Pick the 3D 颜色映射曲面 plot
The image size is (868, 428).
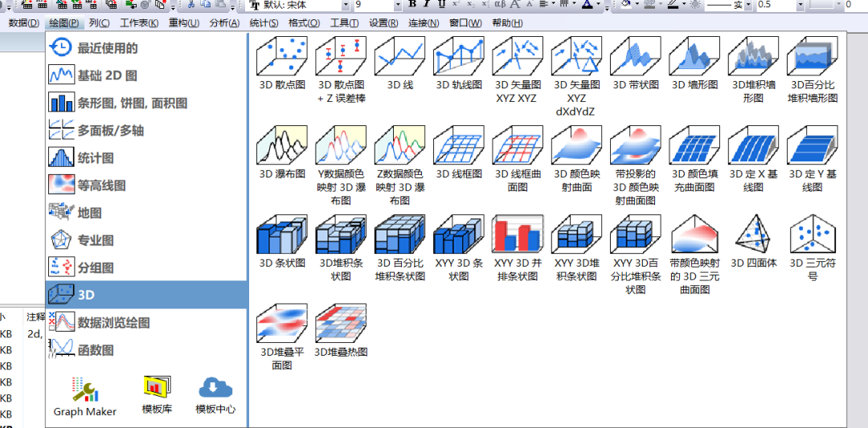pyautogui.click(x=577, y=159)
